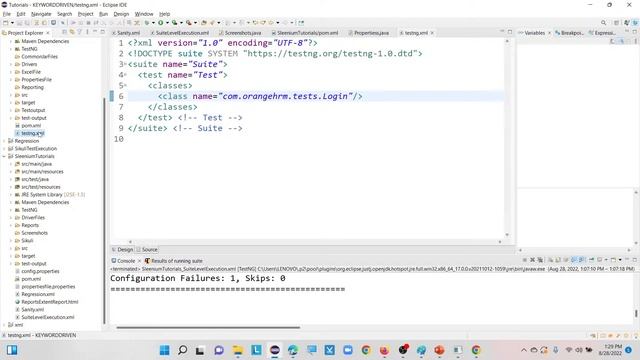Image resolution: width=640 pixels, height=360 pixels.
Task: Click the editor vertical scrollbar
Action: pos(507,138)
